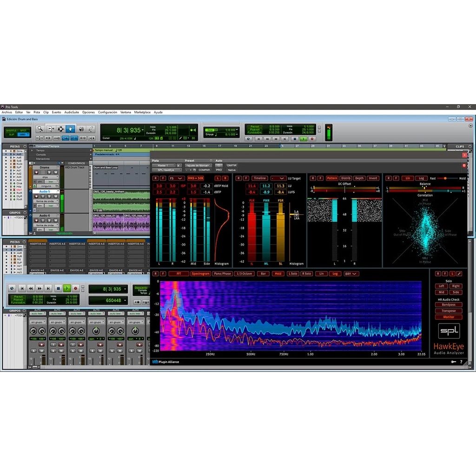
Task: Click the Record button in edit window transport
Action: click(312, 139)
